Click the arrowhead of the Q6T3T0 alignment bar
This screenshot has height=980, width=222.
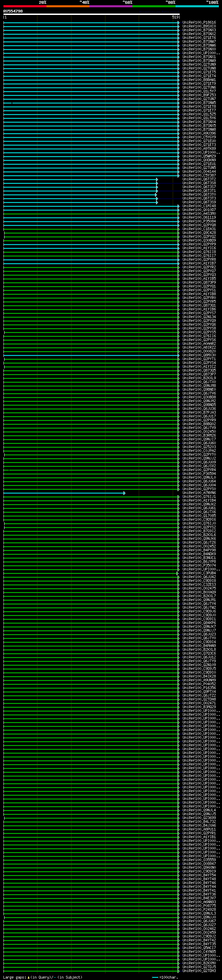[x=156, y=195]
